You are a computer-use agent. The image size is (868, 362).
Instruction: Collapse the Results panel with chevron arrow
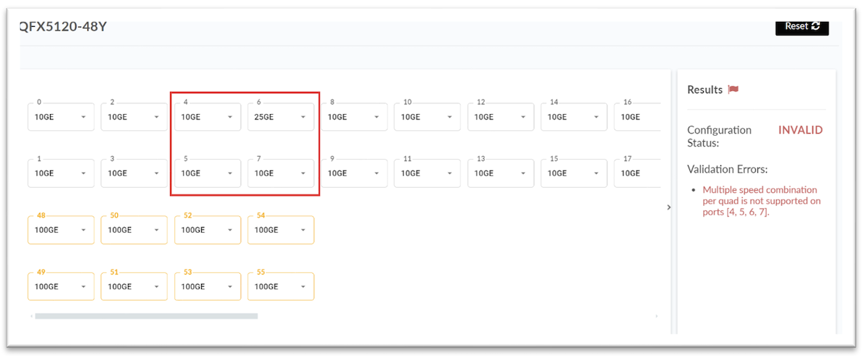pyautogui.click(x=668, y=207)
